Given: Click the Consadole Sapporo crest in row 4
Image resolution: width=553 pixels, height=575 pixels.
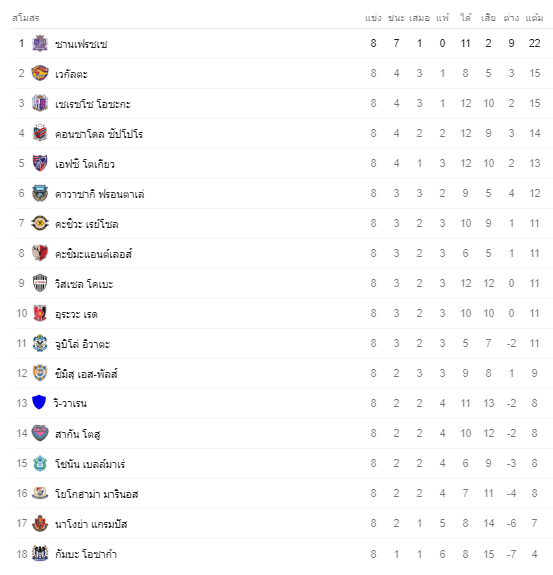Looking at the screenshot, I should pos(40,133).
